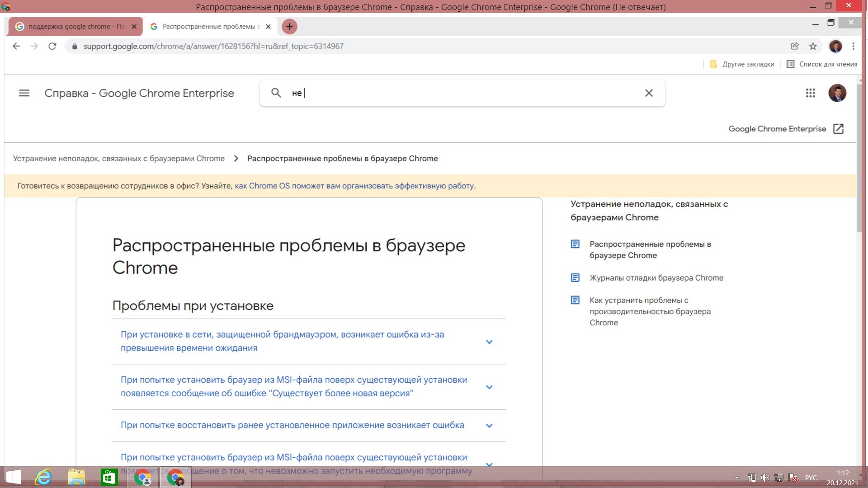Select the 'Распространенные проблемы' tab

tap(210, 27)
